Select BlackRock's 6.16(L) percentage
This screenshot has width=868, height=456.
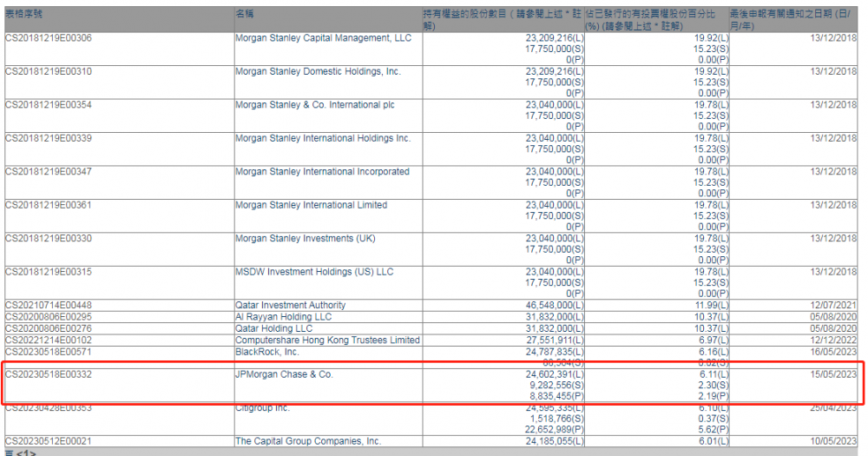point(714,352)
